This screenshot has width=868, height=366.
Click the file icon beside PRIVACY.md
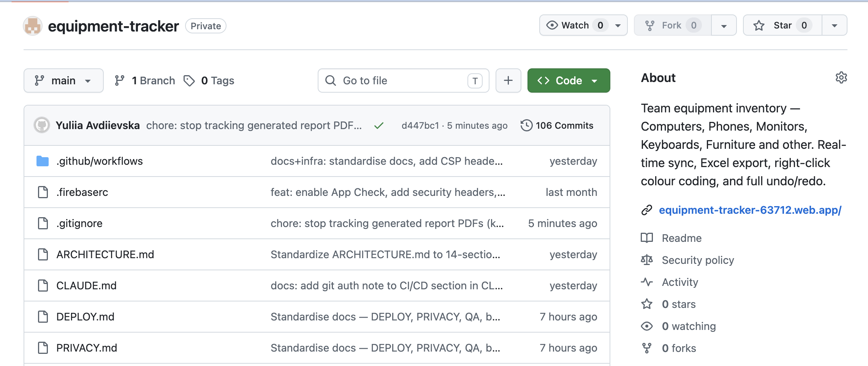point(43,348)
